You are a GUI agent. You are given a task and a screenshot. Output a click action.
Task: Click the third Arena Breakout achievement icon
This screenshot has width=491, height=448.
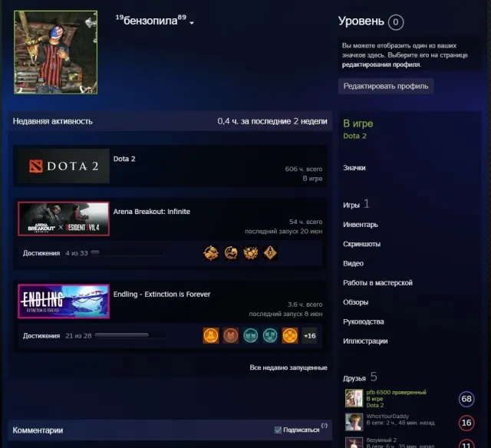coord(251,253)
